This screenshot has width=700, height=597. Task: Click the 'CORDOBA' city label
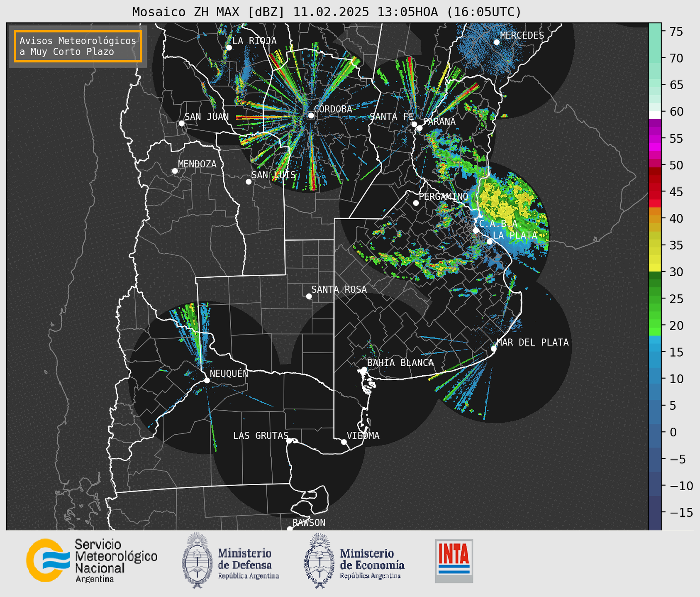[x=333, y=109]
